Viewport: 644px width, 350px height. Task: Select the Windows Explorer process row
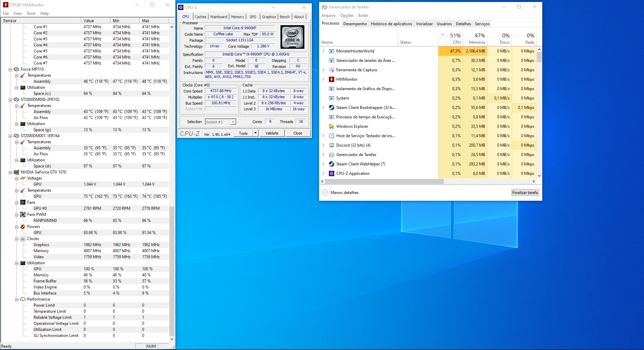click(428, 126)
